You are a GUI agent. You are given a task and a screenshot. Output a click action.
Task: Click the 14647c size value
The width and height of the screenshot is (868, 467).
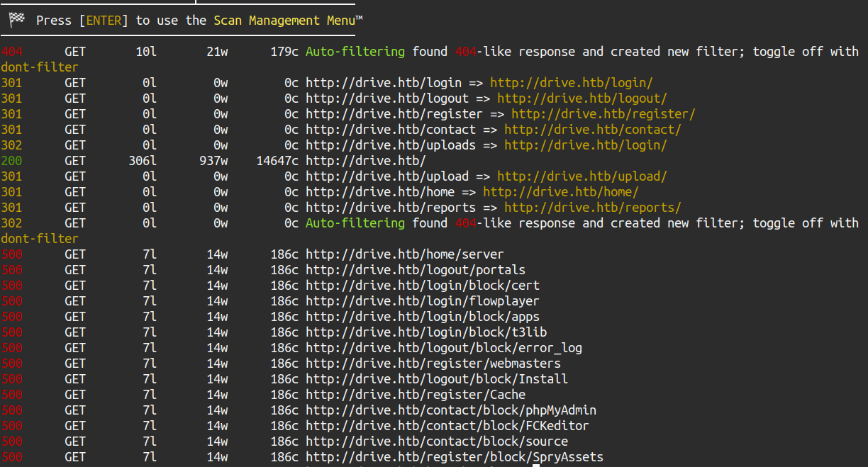click(x=277, y=161)
